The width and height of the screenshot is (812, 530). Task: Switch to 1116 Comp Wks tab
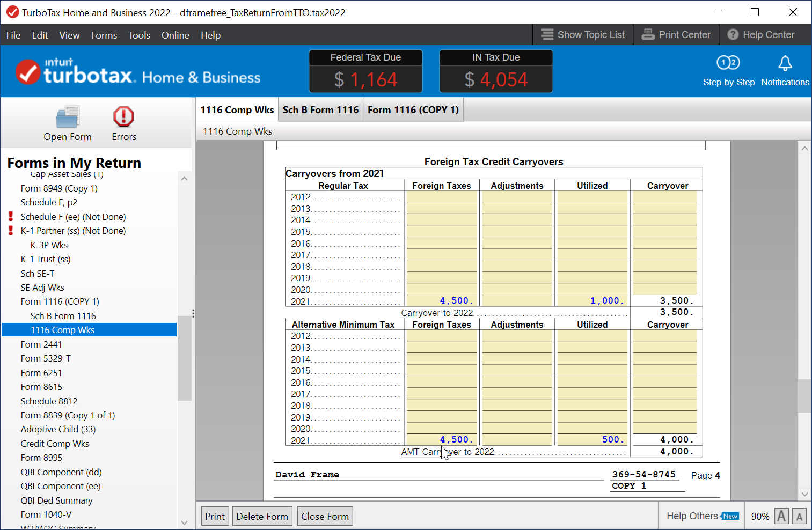(x=237, y=109)
